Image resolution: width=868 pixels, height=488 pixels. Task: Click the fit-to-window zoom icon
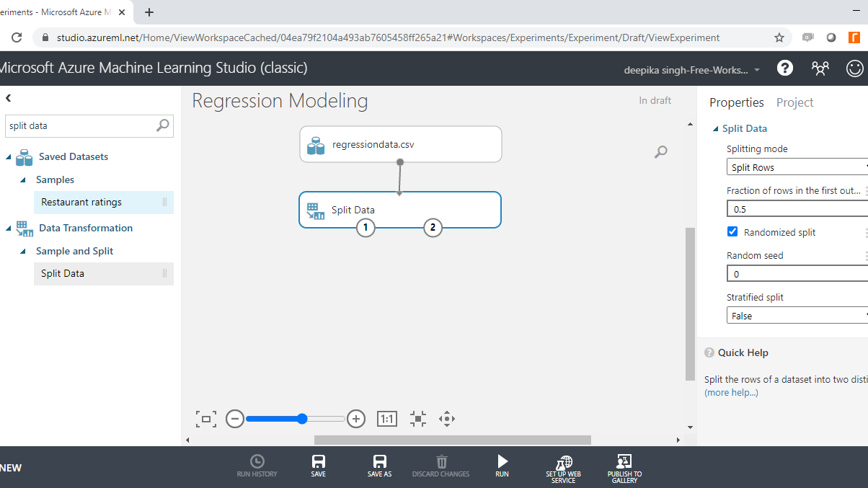(x=206, y=419)
